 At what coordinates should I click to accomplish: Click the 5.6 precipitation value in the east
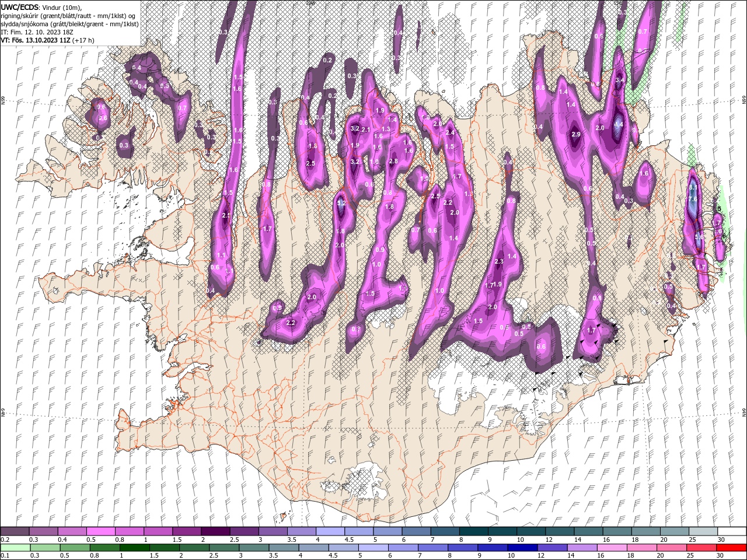point(699,237)
